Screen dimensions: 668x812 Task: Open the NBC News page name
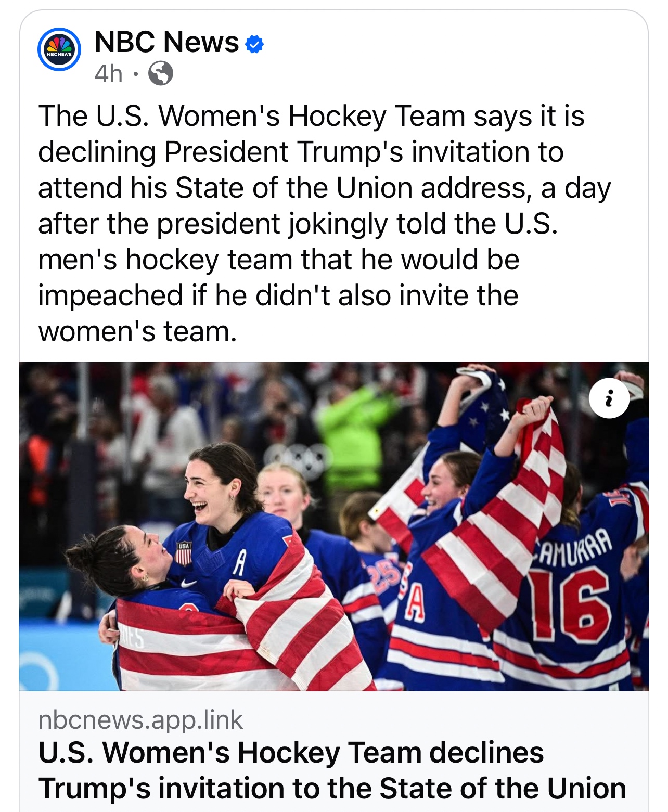166,42
